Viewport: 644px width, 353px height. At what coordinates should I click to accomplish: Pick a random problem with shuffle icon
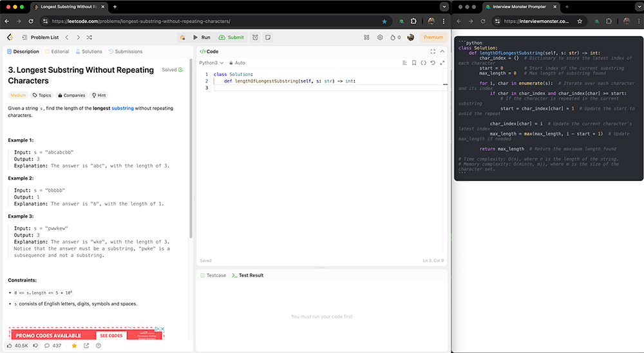89,37
